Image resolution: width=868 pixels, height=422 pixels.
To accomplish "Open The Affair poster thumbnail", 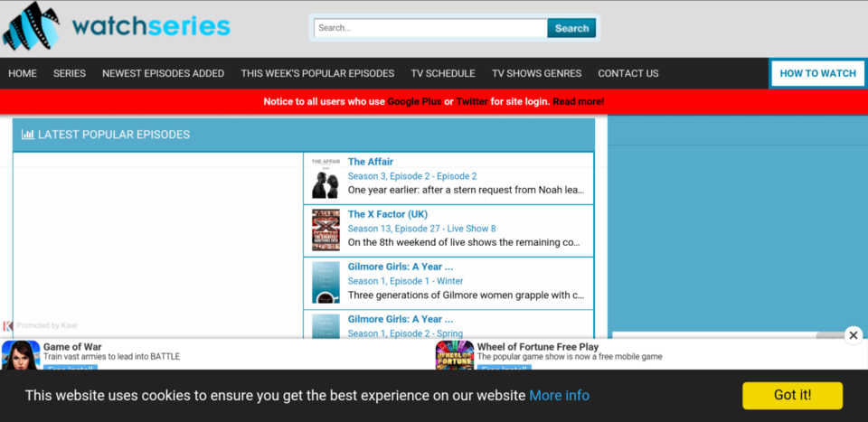I will point(325,178).
